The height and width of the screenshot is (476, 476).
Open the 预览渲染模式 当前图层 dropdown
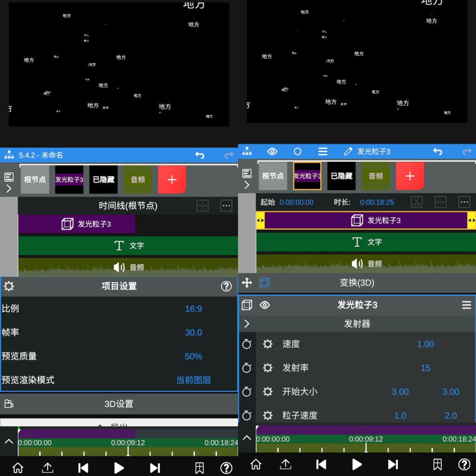tap(193, 380)
